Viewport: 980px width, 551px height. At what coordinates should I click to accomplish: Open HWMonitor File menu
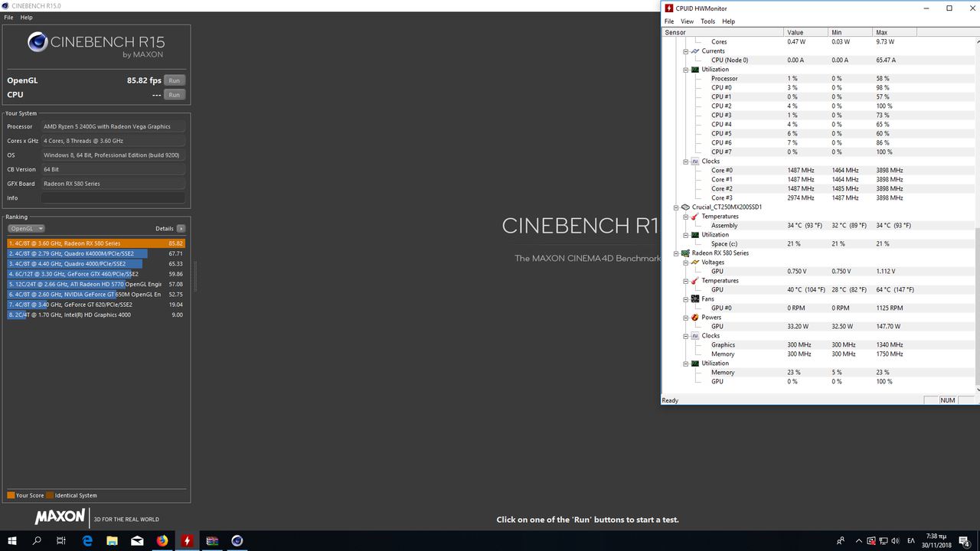(x=669, y=21)
